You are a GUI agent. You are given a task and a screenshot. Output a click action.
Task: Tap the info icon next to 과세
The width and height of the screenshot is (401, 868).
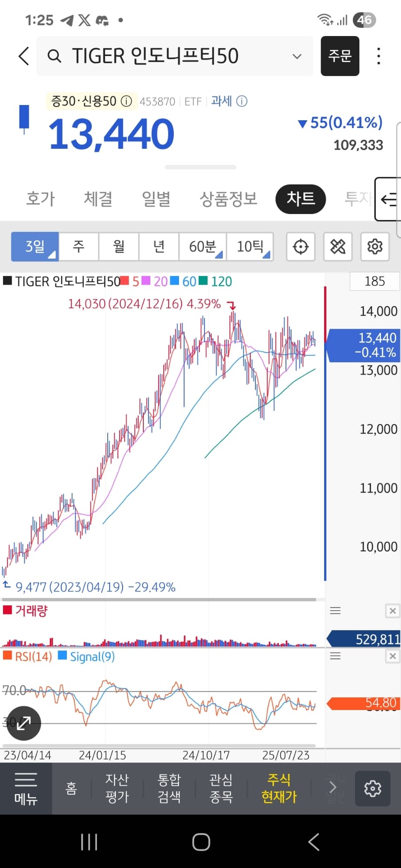click(x=242, y=102)
